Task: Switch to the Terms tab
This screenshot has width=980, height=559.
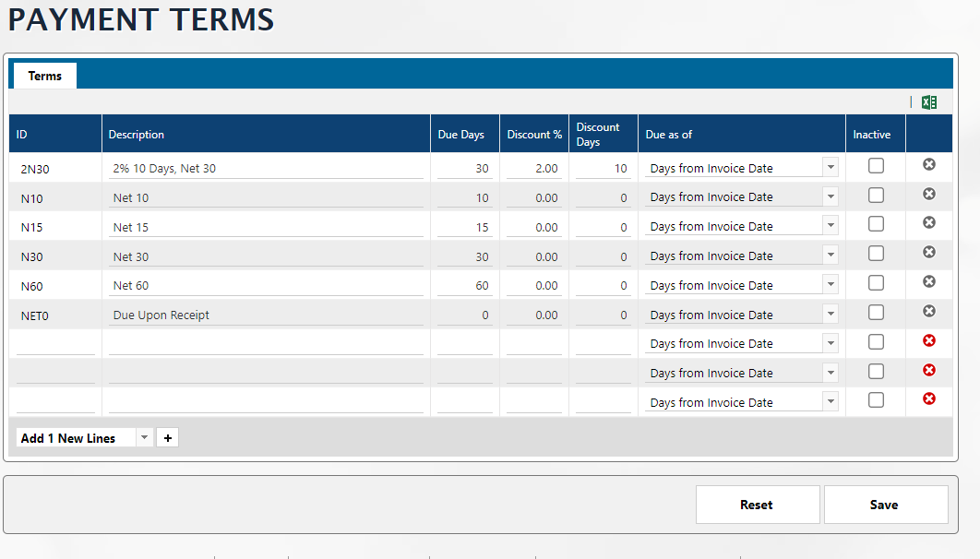Action: tap(44, 76)
